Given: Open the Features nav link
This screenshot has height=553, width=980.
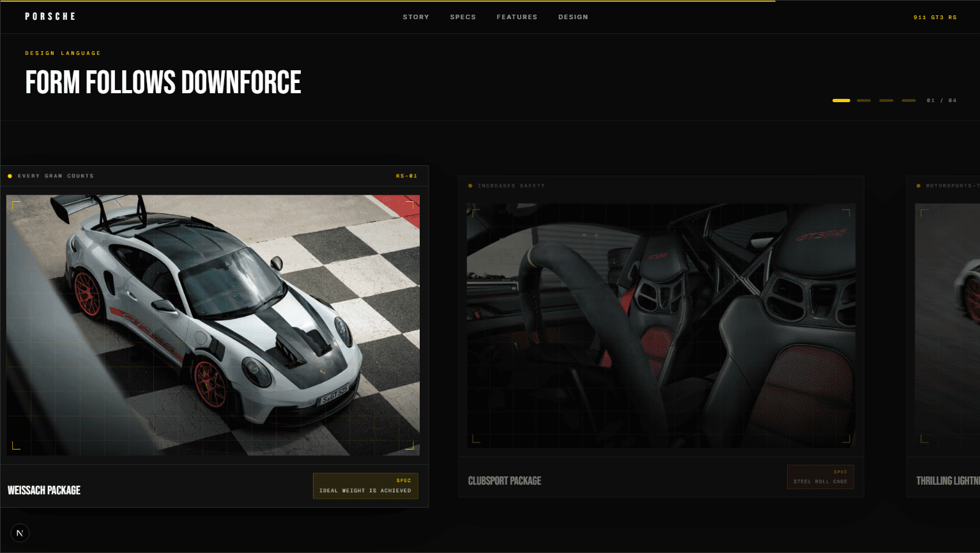Looking at the screenshot, I should (x=517, y=17).
